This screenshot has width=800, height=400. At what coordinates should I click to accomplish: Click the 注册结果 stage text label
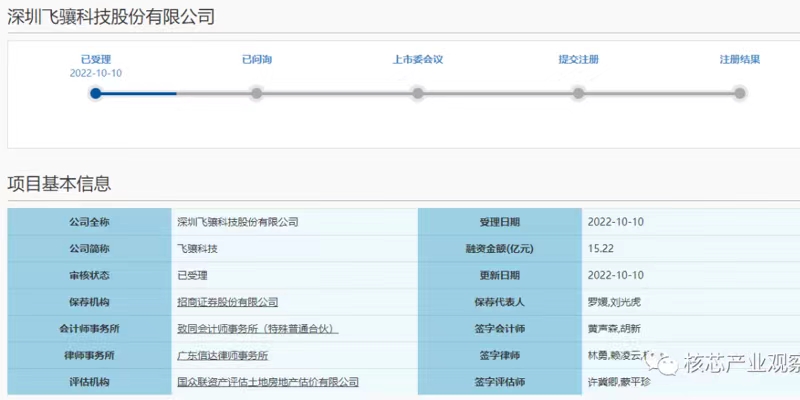740,59
